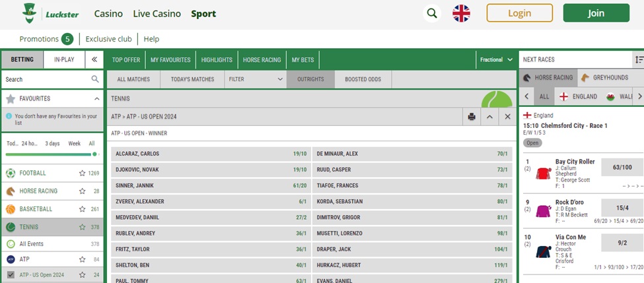This screenshot has height=283, width=644.
Task: Click the Join button
Action: (596, 13)
